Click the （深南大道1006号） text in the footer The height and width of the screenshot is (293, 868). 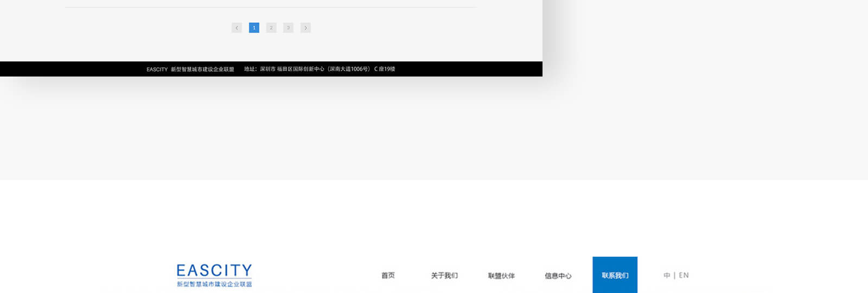[349, 69]
